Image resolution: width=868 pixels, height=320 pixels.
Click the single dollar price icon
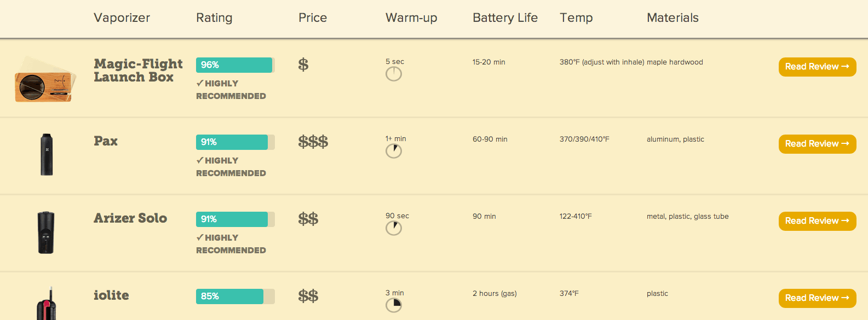(303, 65)
